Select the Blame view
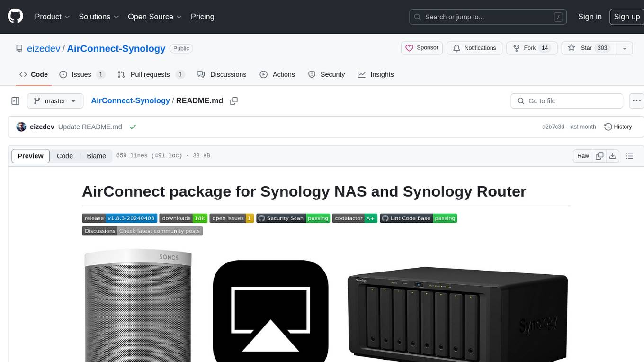Screen dimensions: 644x362 (96, 156)
